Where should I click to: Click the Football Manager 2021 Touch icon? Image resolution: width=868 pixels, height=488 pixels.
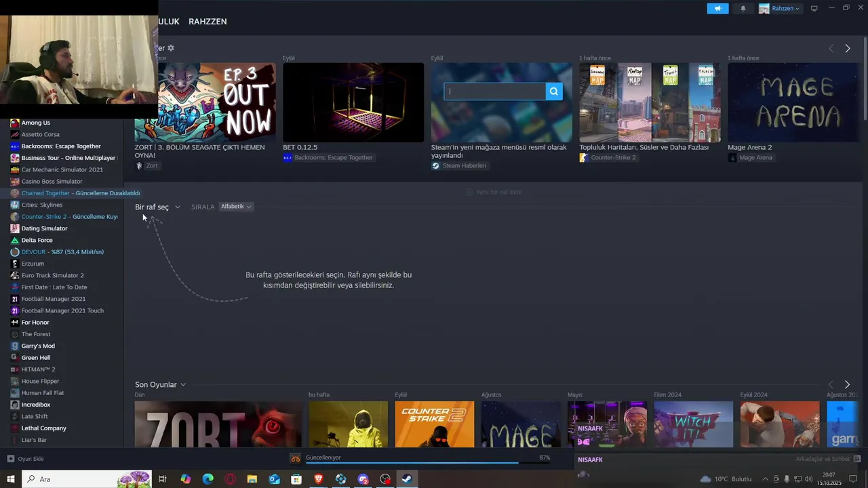point(15,310)
